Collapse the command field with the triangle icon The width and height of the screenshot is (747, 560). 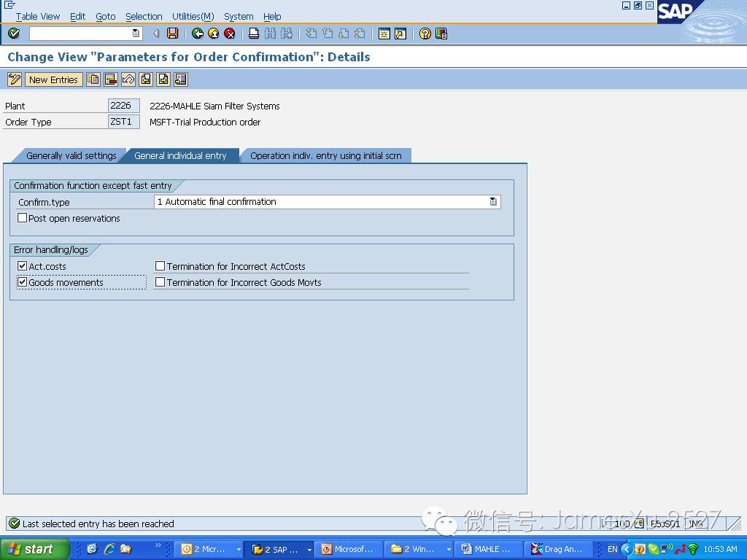pos(156,34)
